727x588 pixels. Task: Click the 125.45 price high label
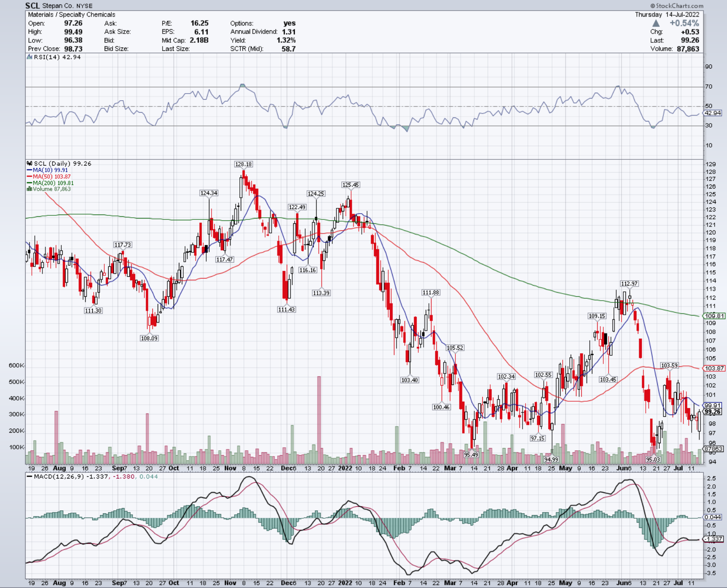tap(351, 185)
